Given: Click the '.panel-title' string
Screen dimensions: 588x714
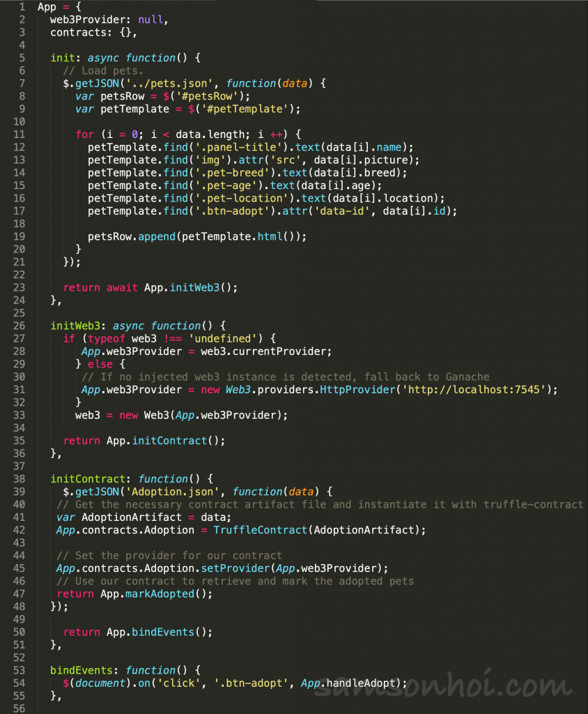Looking at the screenshot, I should (238, 147).
